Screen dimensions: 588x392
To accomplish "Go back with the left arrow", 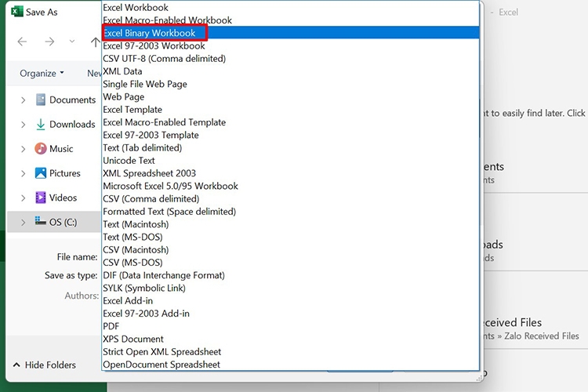I will tap(22, 42).
